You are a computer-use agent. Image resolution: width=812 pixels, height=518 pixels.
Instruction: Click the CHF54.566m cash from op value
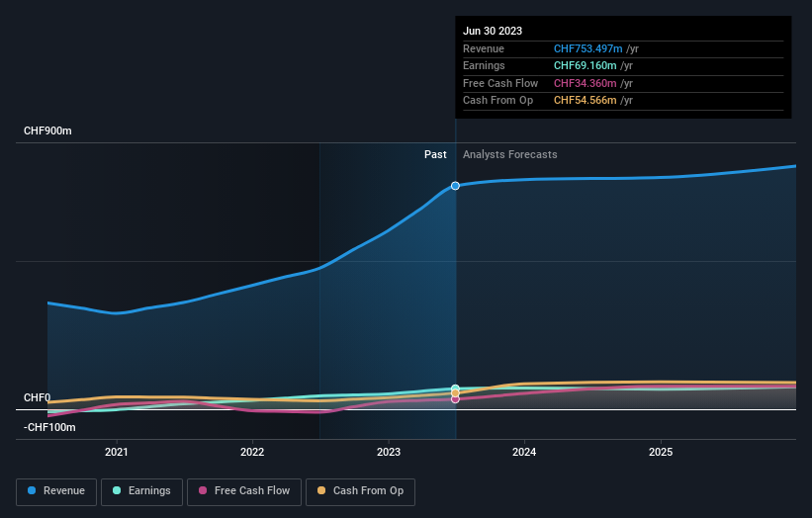coord(586,101)
